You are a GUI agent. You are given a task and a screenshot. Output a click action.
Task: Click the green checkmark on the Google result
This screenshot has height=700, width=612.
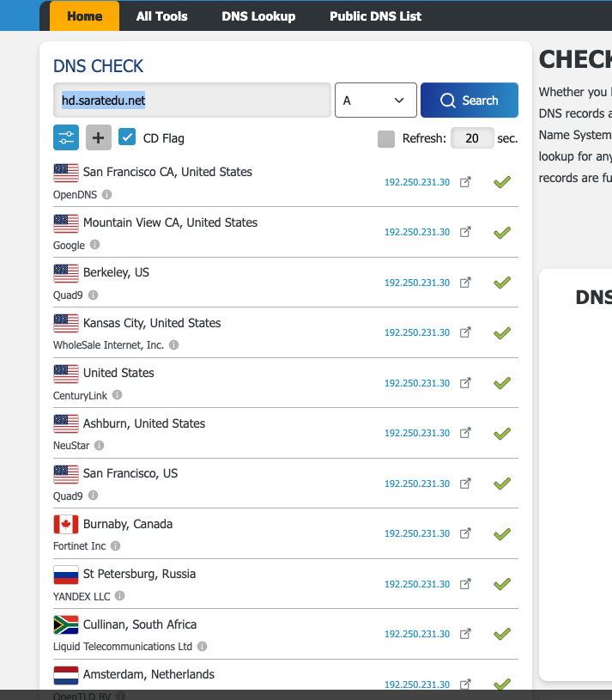(x=502, y=232)
